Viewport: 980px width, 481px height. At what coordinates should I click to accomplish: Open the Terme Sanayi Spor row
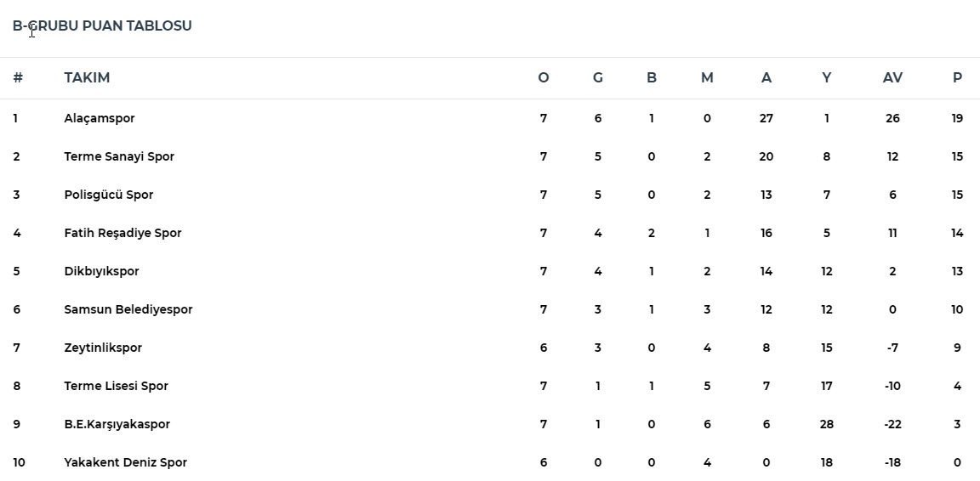(x=490, y=157)
